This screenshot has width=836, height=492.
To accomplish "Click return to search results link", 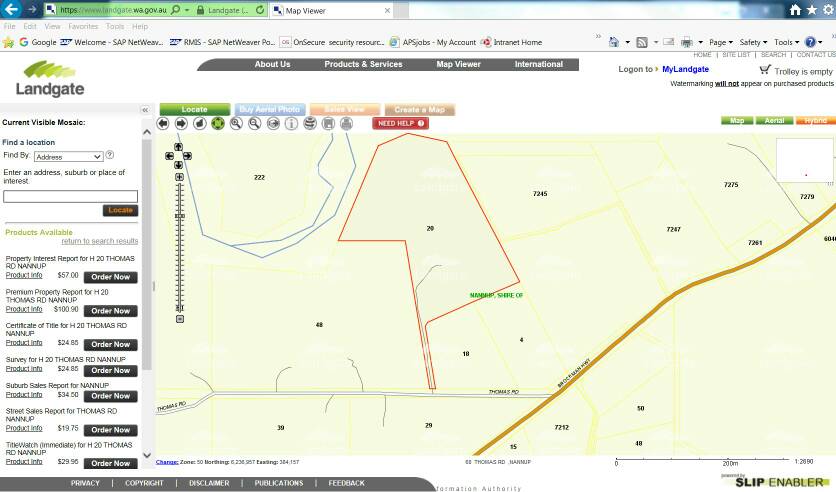I will coord(99,241).
